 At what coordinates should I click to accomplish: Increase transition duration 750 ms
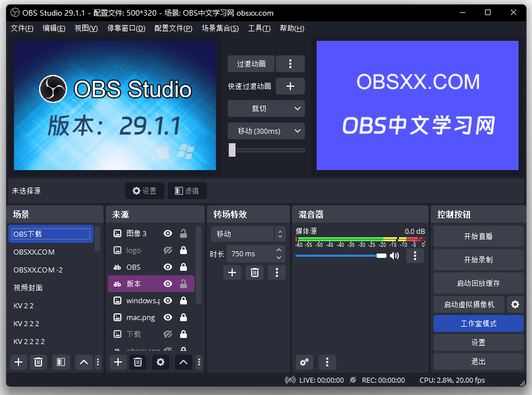click(279, 250)
